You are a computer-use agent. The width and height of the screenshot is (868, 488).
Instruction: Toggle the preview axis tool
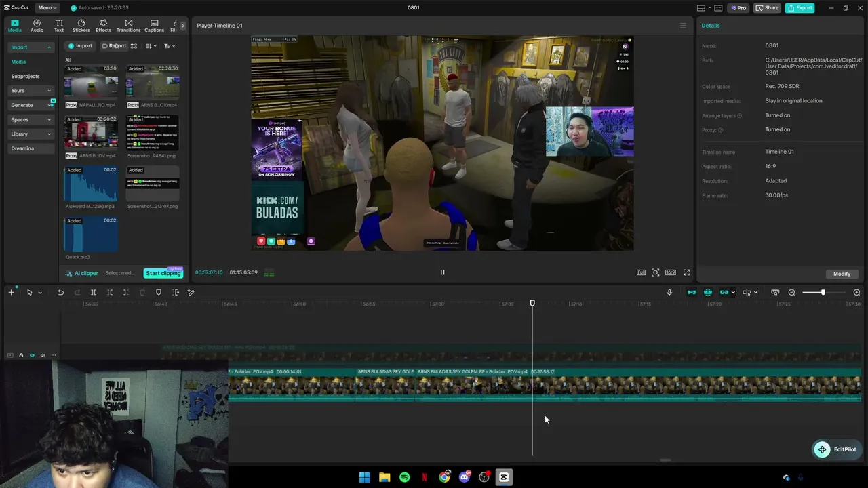pyautogui.click(x=747, y=292)
